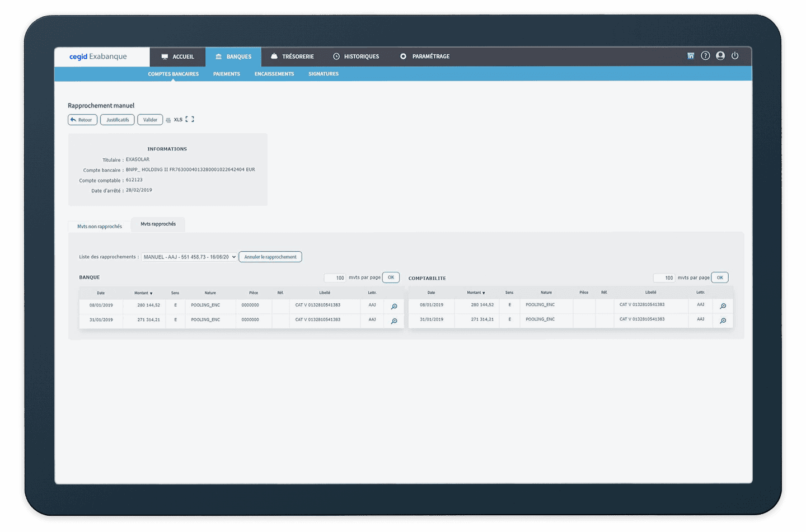Click Annuler le rapprochement button
This screenshot has width=806, height=532.
click(x=270, y=257)
